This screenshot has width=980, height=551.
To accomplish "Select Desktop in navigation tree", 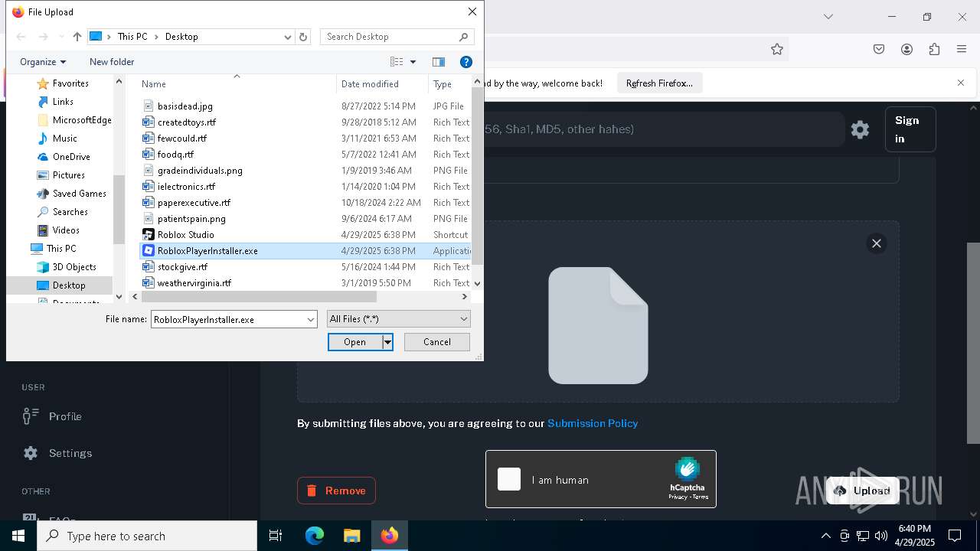I will tap(69, 285).
